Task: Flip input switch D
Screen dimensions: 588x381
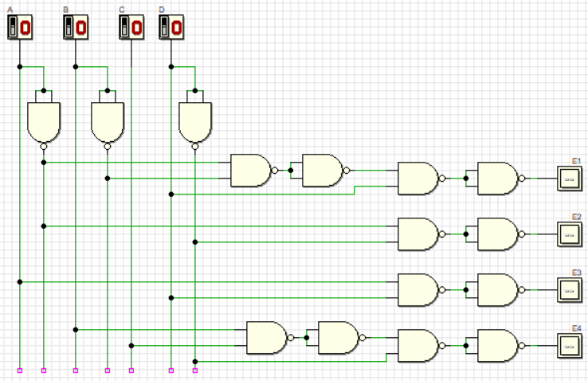Action: [x=170, y=28]
